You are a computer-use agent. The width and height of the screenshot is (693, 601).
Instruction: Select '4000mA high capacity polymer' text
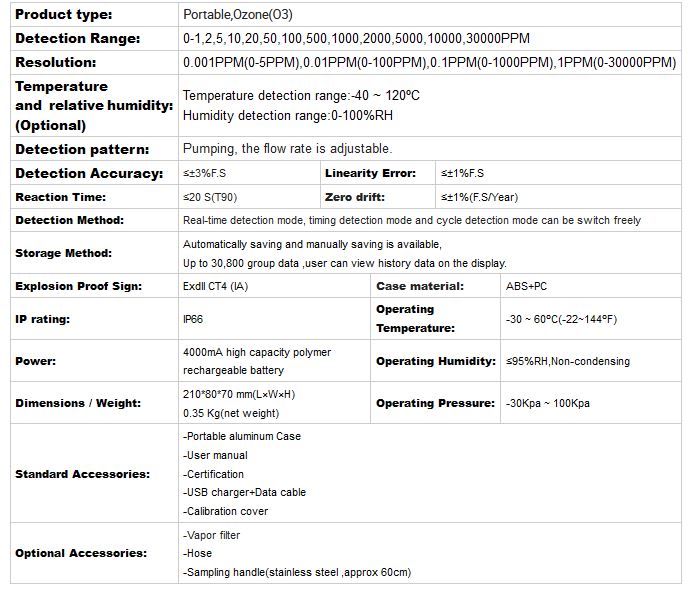[x=257, y=352]
